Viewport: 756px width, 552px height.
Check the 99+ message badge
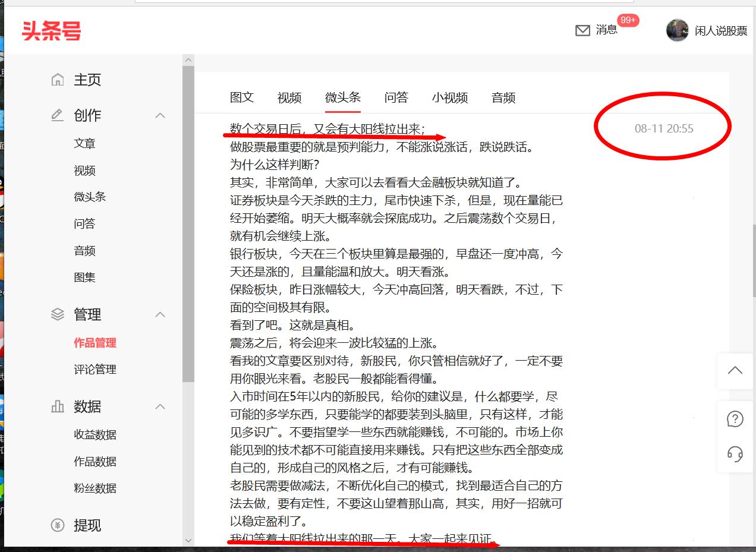coord(628,20)
